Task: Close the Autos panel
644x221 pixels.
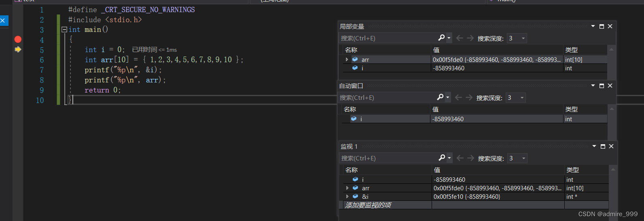Action: click(x=610, y=86)
